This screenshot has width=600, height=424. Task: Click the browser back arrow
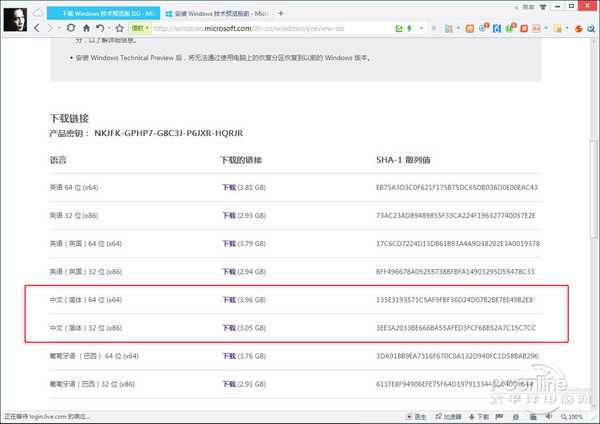tap(37, 28)
